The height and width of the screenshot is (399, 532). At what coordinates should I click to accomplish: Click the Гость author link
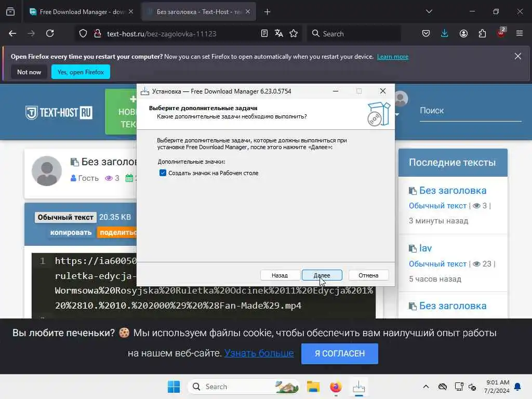[88, 178]
